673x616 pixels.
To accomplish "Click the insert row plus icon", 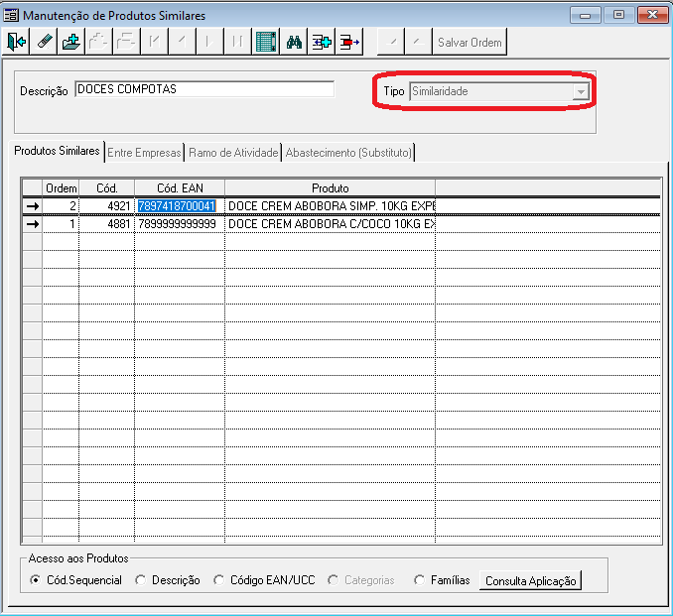I will (322, 42).
